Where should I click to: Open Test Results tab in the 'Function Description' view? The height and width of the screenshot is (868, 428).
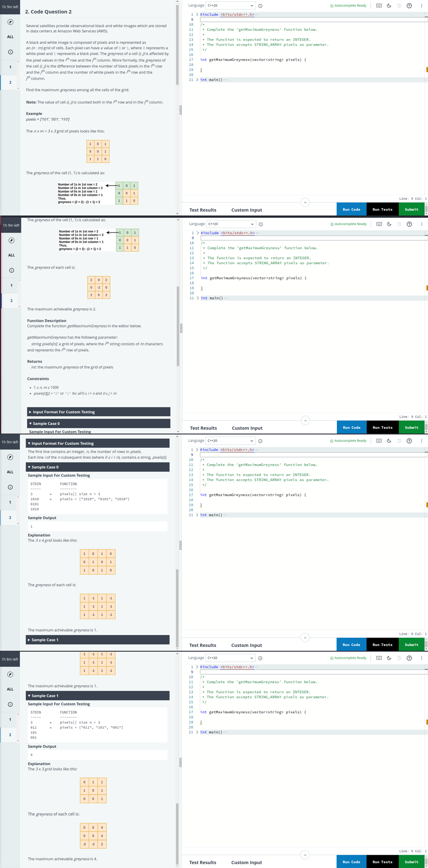[203, 428]
